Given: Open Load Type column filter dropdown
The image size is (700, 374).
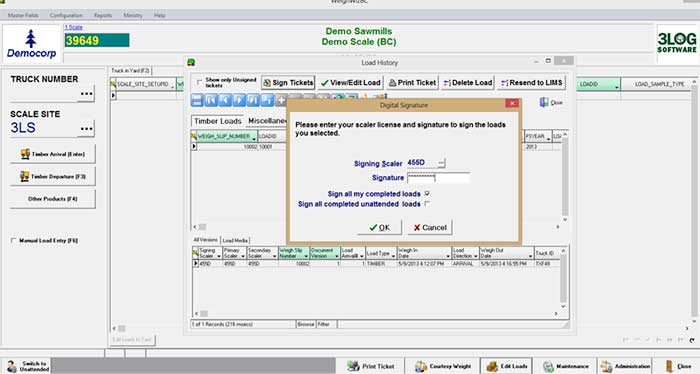Looking at the screenshot, I should (x=393, y=256).
